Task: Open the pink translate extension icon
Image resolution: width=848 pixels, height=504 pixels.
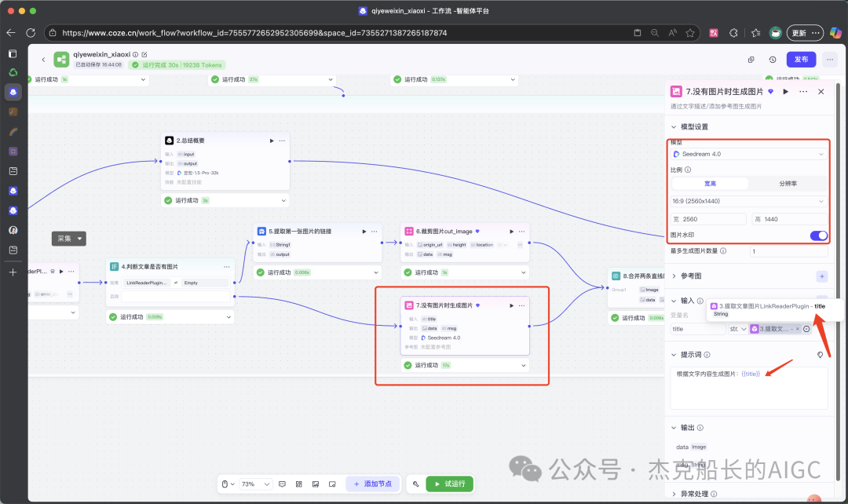Action: click(x=714, y=33)
